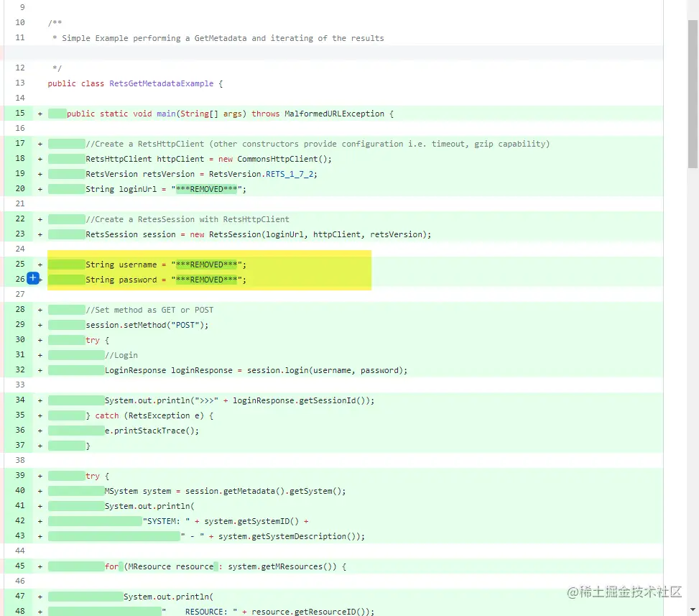Click e.printStackTrace() on line 36
699x616 pixels.
point(149,431)
